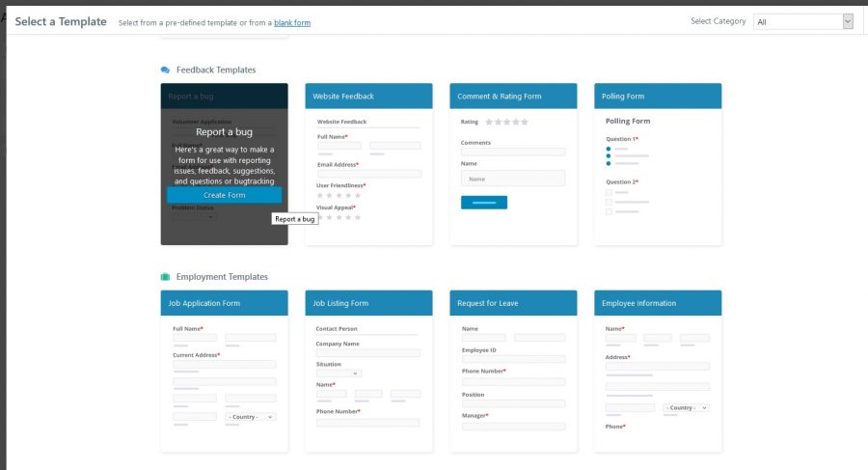Click the Employee Information header

[x=658, y=303]
